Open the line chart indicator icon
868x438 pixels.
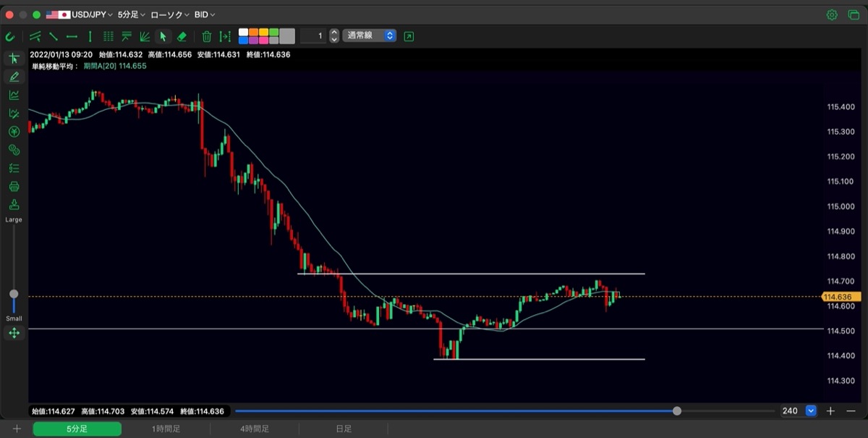pos(14,95)
